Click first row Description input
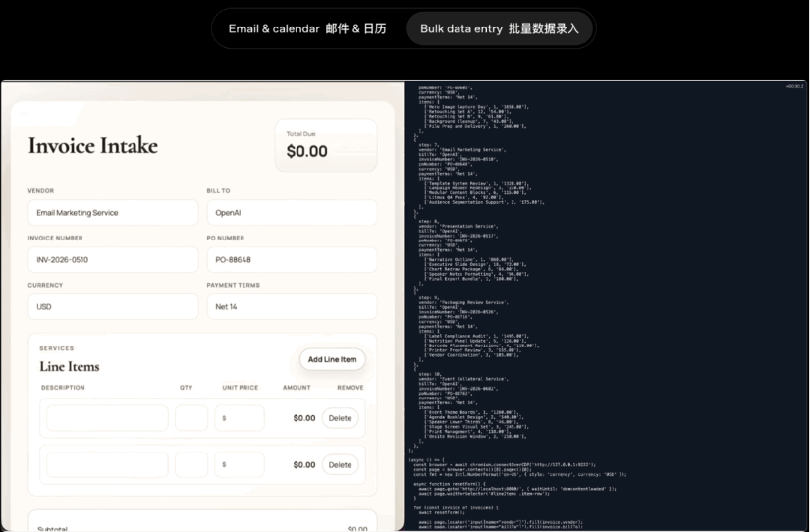The width and height of the screenshot is (810, 532). 107,418
